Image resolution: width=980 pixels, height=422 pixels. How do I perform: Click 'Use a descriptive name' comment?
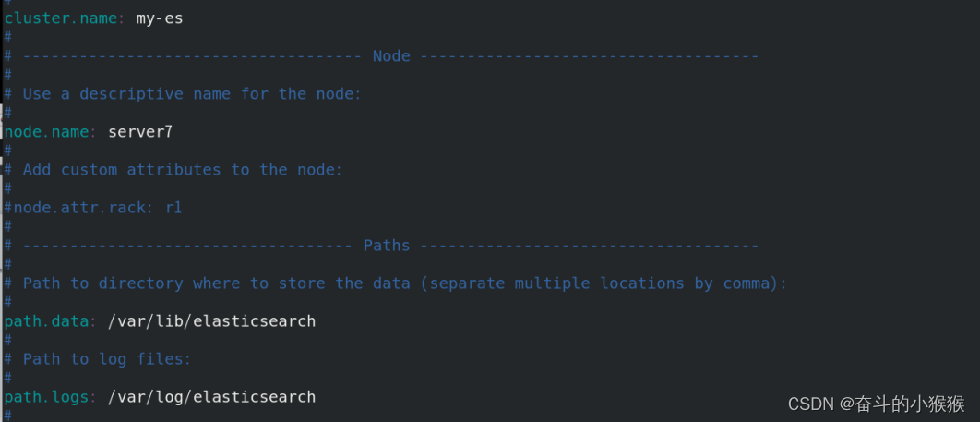[183, 94]
